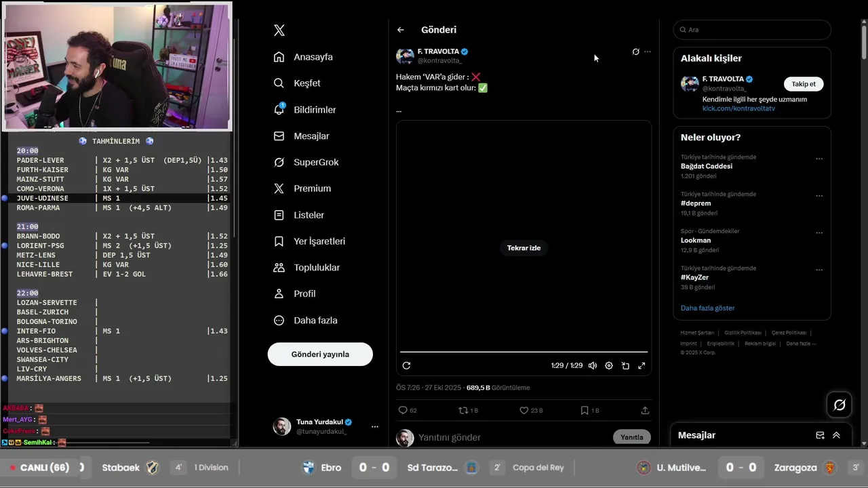Screen dimensions: 868x488
Task: Click Grok icon on the post header
Action: [635, 52]
